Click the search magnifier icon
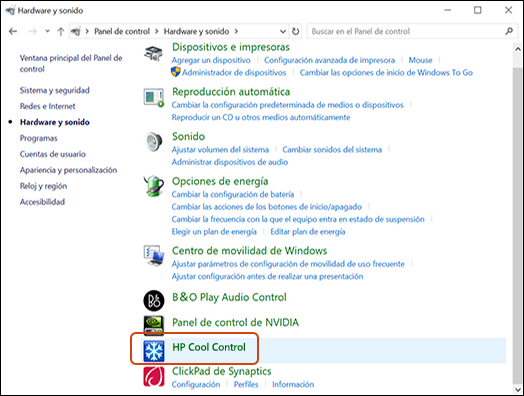Viewport: 524px width, 396px height. point(509,31)
